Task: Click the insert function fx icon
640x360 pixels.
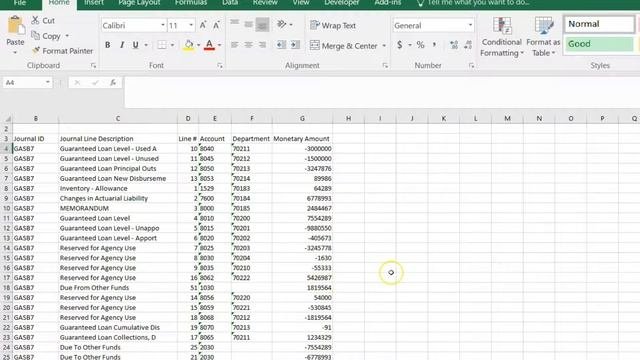Action: (x=113, y=82)
